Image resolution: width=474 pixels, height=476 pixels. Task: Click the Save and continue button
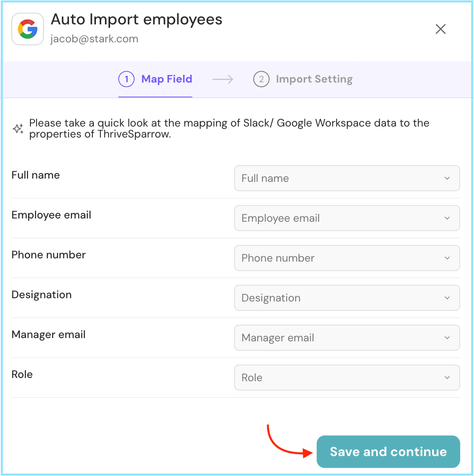[x=388, y=452]
